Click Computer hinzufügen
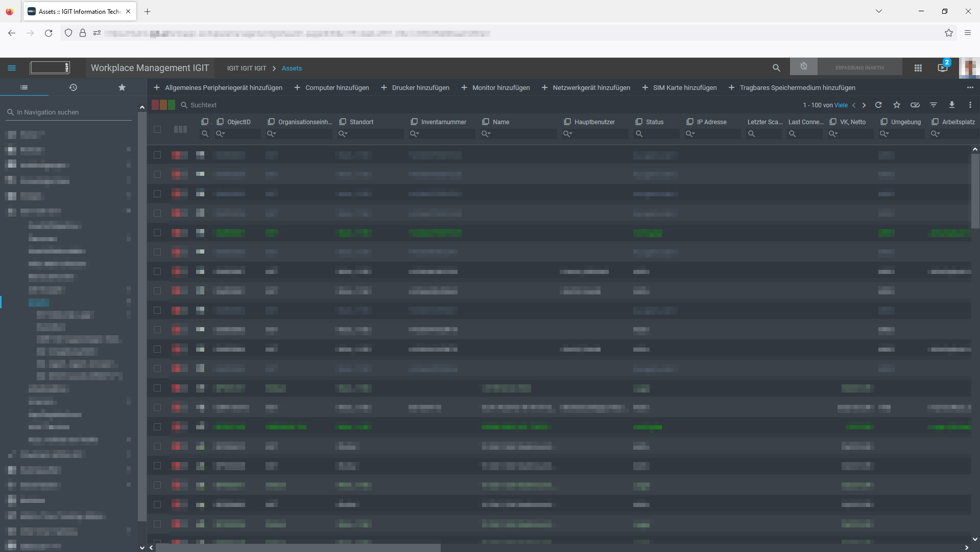Image resolution: width=980 pixels, height=552 pixels. click(331, 88)
